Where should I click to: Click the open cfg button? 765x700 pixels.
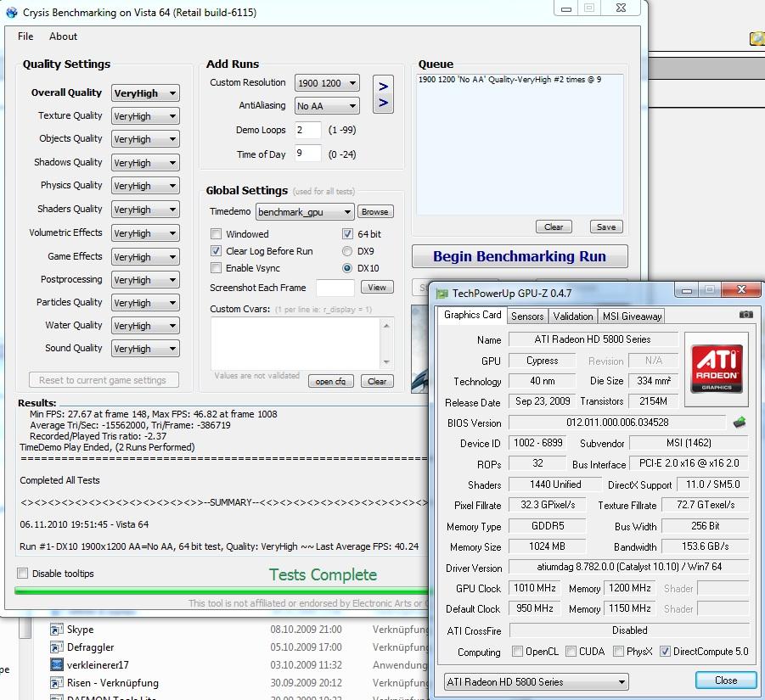click(x=331, y=381)
